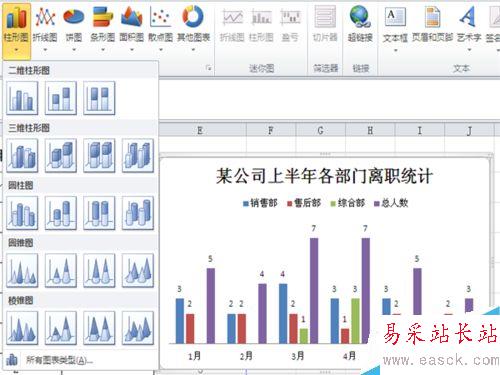
Task: Open the 散点图 scatter chart menu
Action: (160, 29)
